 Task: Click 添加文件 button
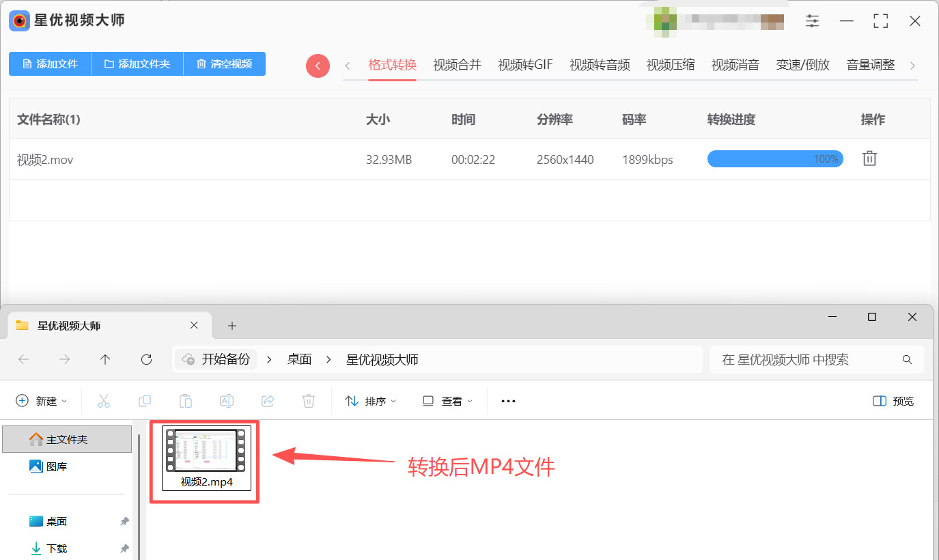50,64
